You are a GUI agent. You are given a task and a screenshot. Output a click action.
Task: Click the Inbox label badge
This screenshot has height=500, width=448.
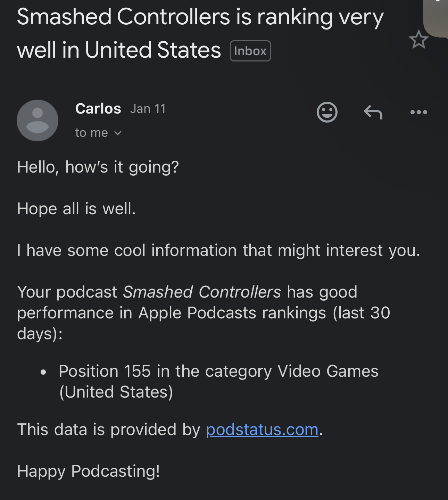pyautogui.click(x=250, y=51)
